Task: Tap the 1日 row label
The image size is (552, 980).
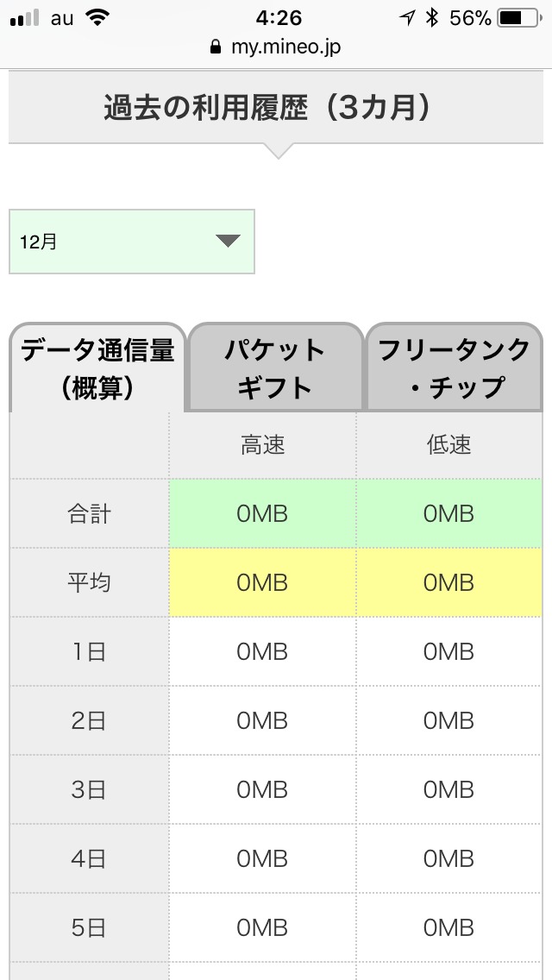Action: [89, 651]
